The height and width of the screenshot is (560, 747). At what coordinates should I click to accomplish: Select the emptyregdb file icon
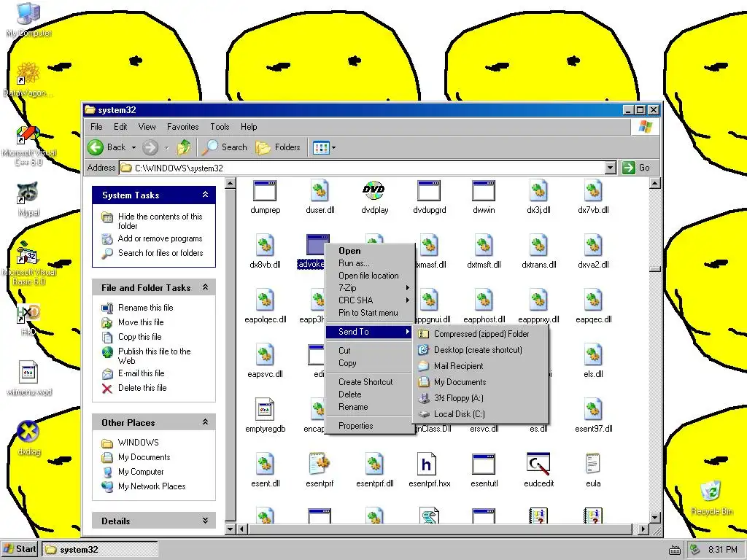point(265,410)
